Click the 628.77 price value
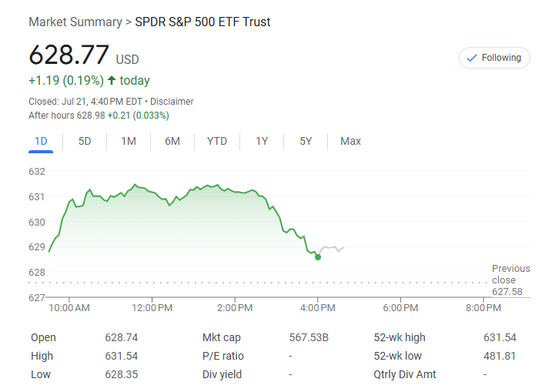 pyautogui.click(x=69, y=55)
